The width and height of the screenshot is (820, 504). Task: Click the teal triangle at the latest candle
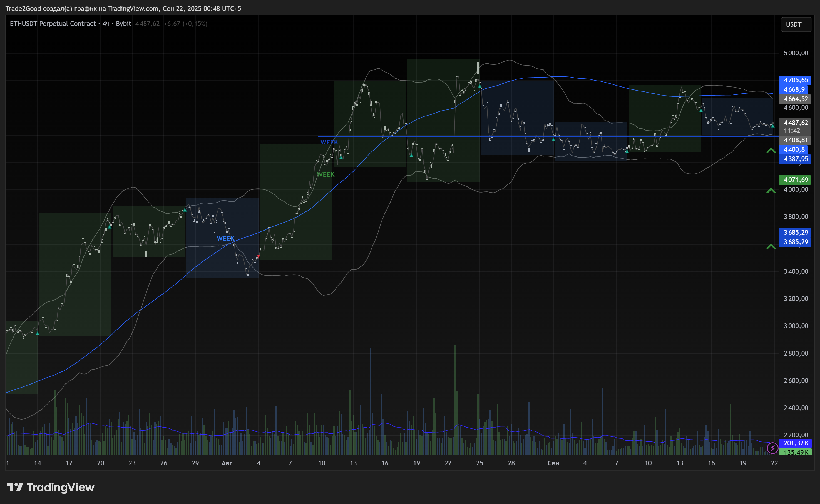click(773, 126)
